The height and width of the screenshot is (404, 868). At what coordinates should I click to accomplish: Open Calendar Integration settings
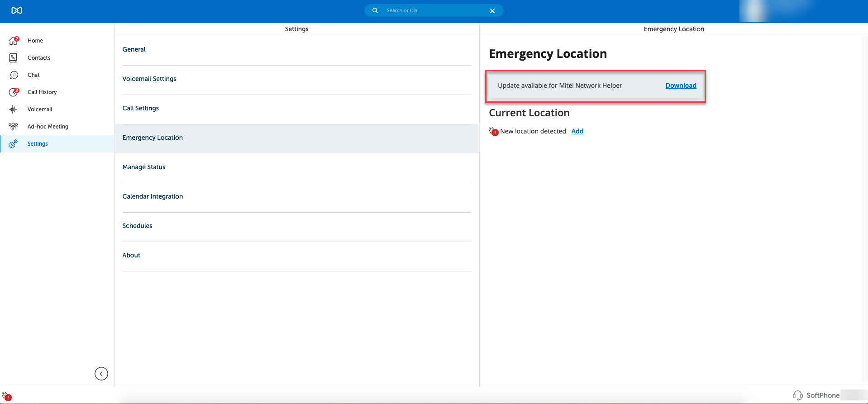tap(153, 196)
